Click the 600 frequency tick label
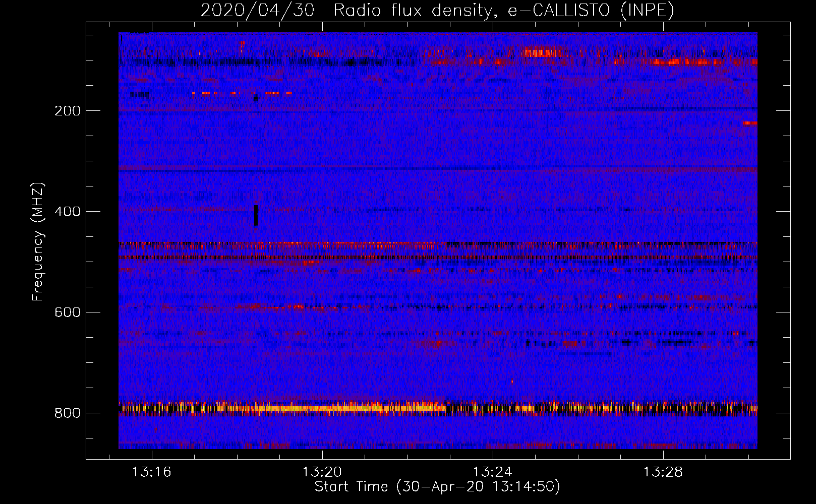This screenshot has height=504, width=816. [68, 312]
